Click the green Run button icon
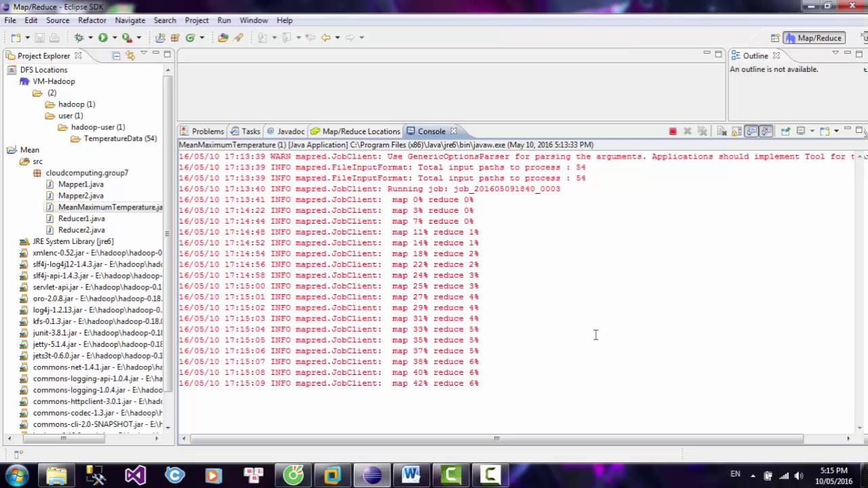 [x=103, y=38]
